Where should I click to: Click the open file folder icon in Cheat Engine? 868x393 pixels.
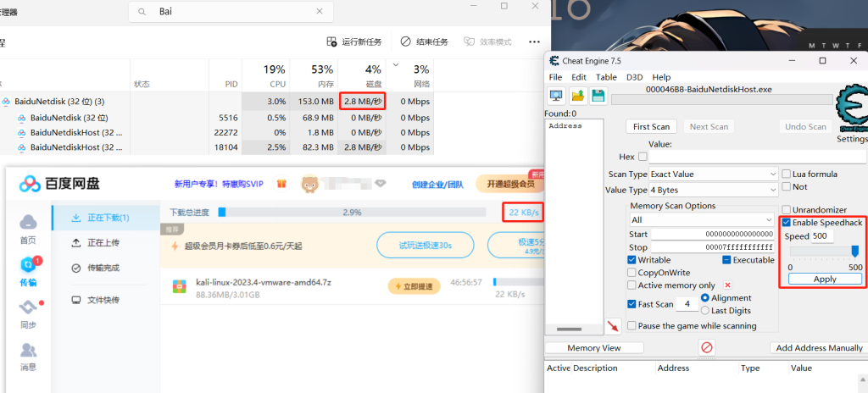(577, 95)
